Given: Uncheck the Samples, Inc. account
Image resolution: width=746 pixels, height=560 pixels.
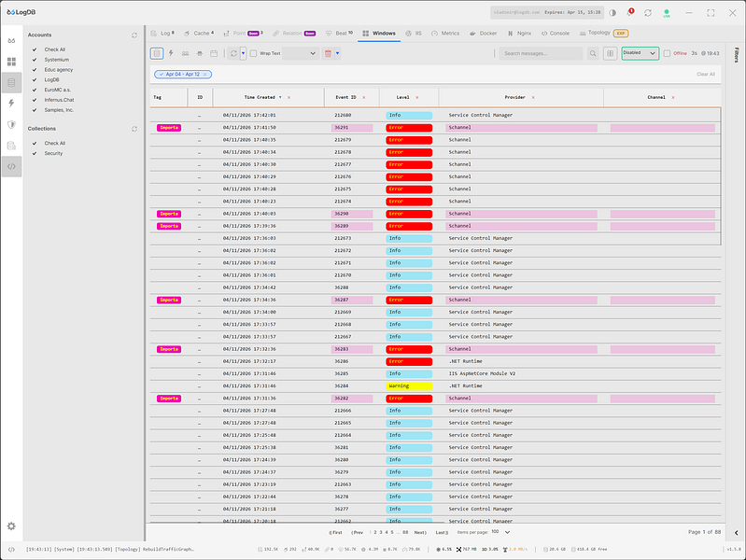Looking at the screenshot, I should [35, 110].
